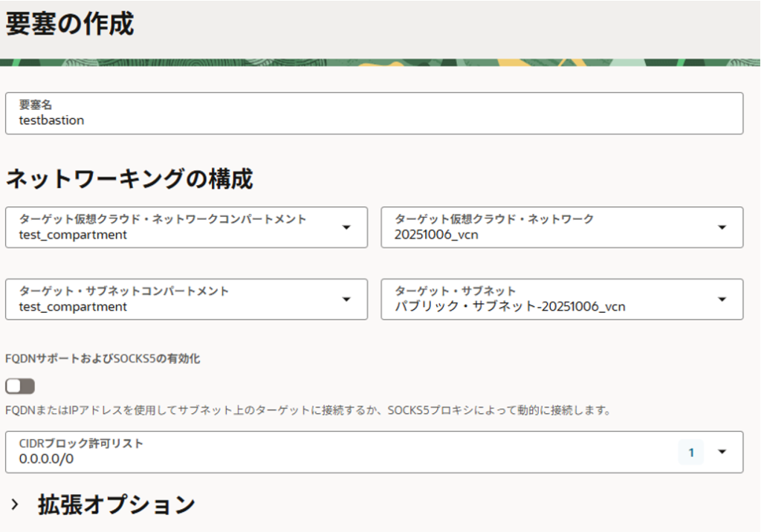Click the dropdown arrow of the CIDR allow list

coord(722,452)
